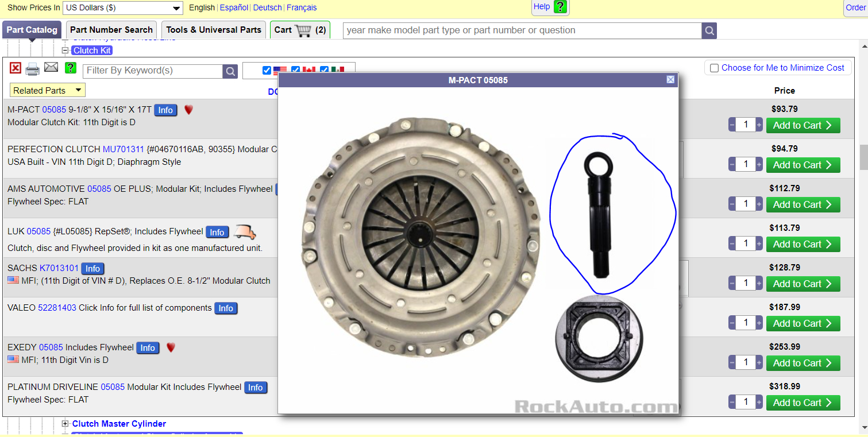Open part number link K7013101
868x437 pixels.
59,268
